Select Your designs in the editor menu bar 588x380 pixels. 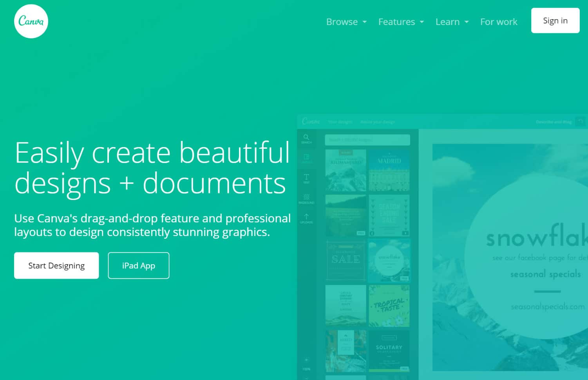point(340,122)
